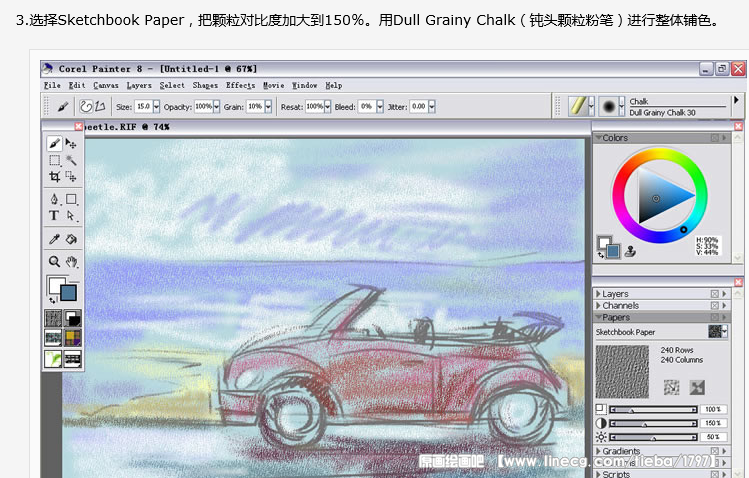Select the Pen tool

coord(54,199)
